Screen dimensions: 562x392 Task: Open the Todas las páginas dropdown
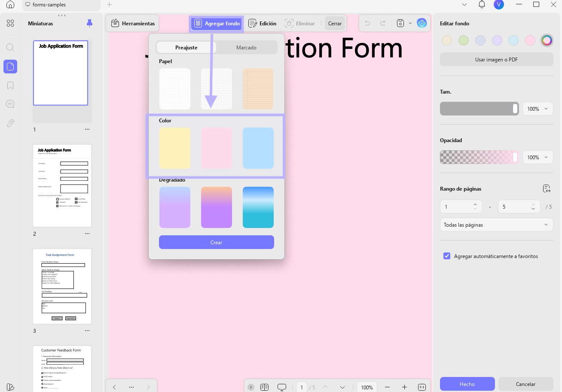coord(496,225)
